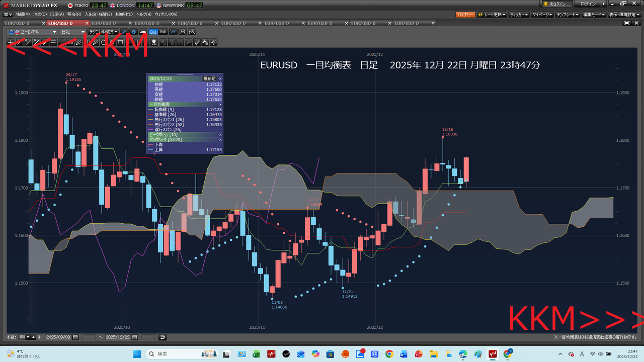Open the 注文(O) menu
The image size is (644, 362).
coord(40,15)
